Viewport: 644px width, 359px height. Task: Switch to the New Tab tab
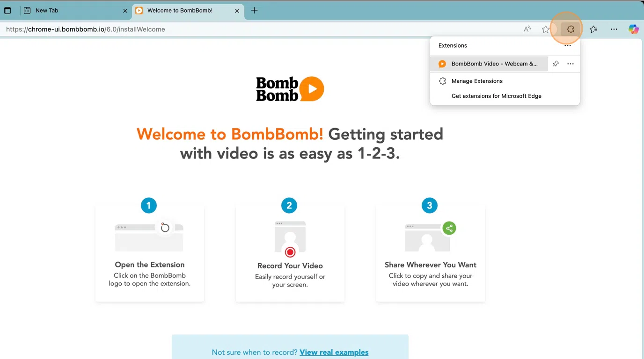click(x=75, y=10)
